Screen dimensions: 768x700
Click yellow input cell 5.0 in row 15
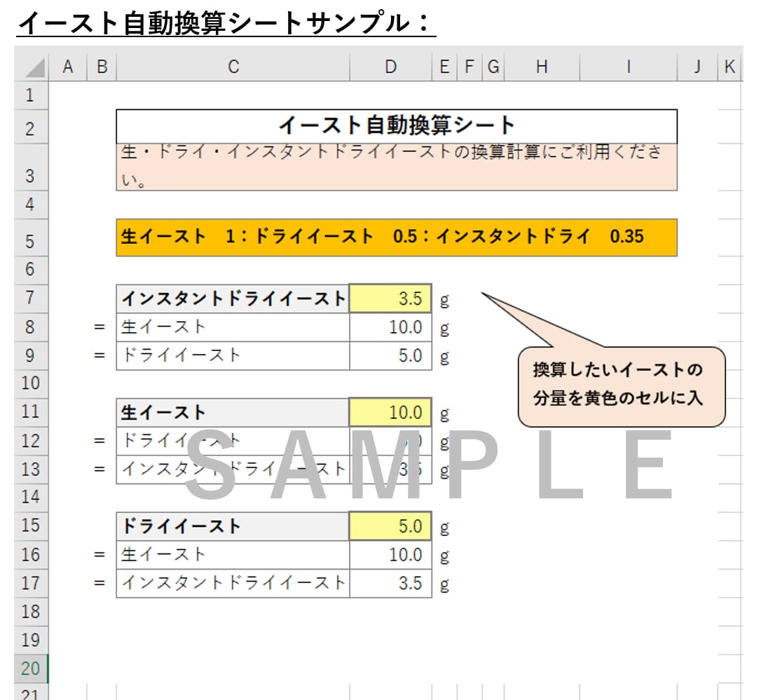[390, 526]
